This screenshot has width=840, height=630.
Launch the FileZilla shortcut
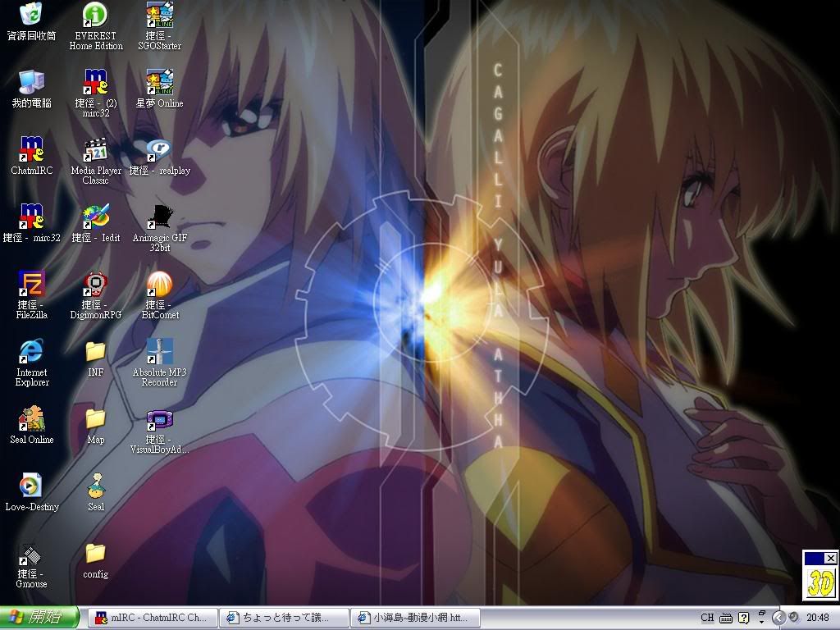click(x=31, y=285)
